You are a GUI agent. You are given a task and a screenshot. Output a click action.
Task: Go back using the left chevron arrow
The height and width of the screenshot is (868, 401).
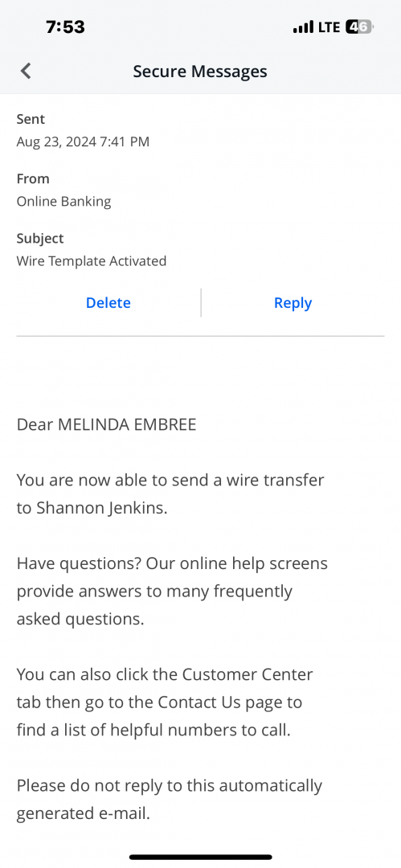point(26,71)
